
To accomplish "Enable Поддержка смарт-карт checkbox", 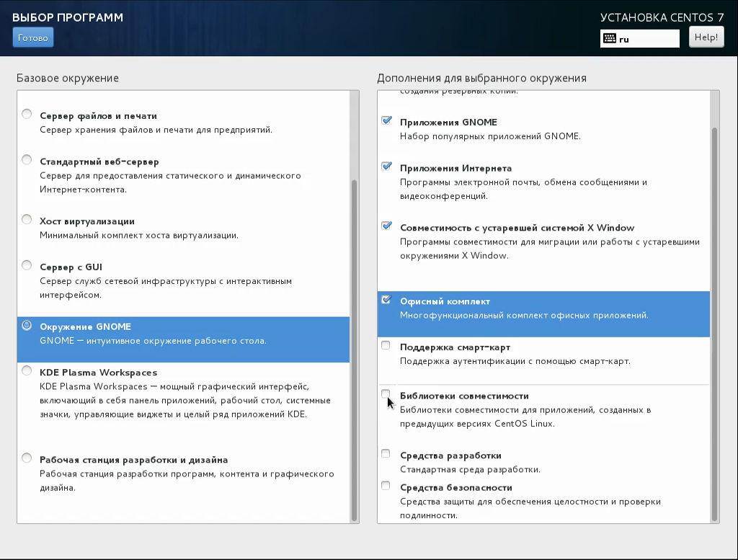I will [x=386, y=345].
